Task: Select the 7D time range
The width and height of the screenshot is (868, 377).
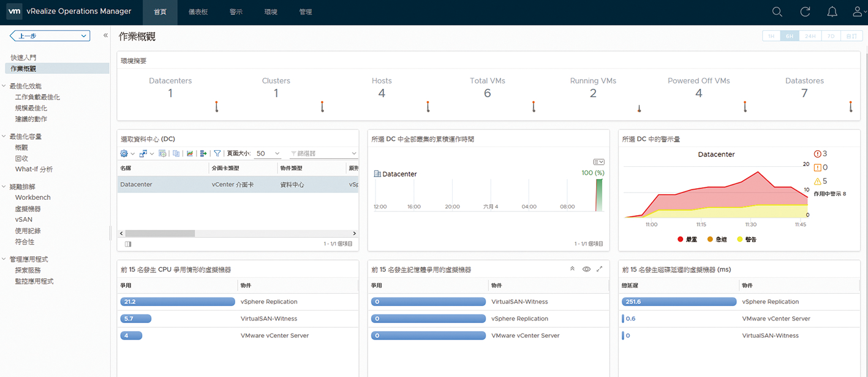Action: click(x=831, y=36)
